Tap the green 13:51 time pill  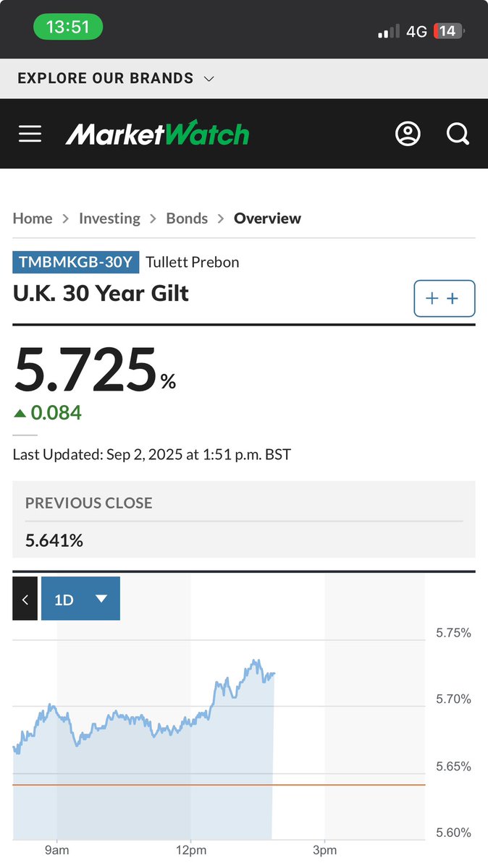click(x=68, y=27)
